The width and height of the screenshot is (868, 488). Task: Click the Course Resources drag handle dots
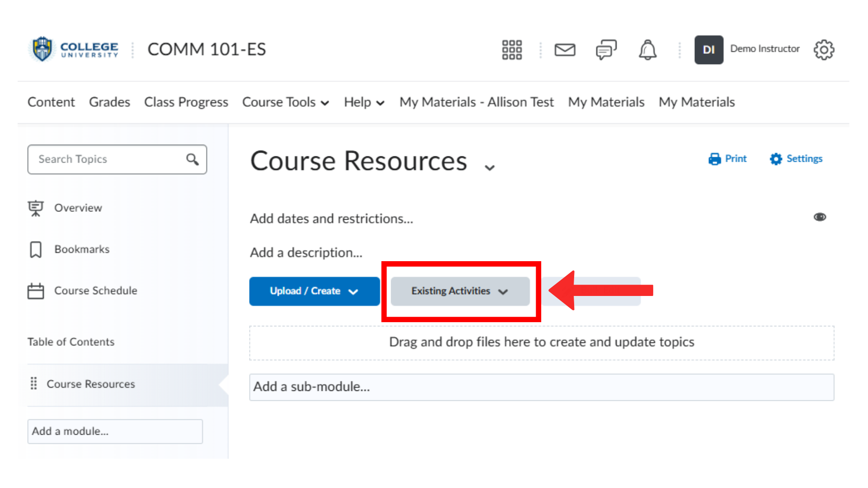pos(33,384)
